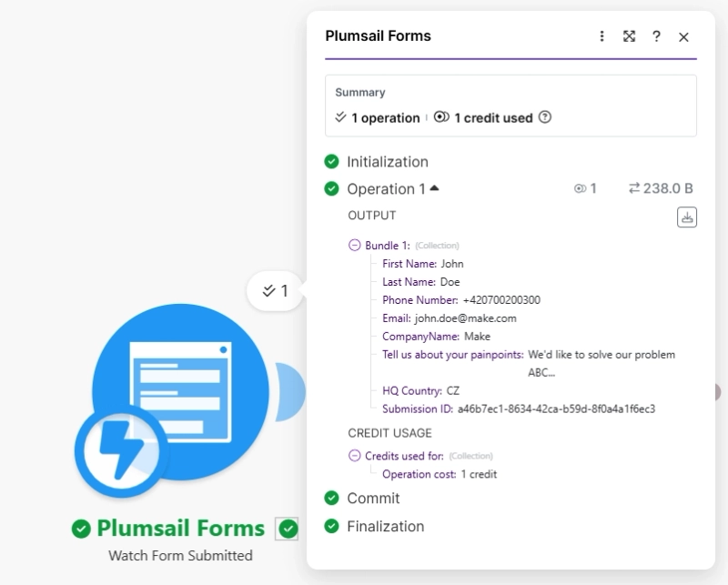The image size is (728, 585).
Task: Click the Email value john.doe@make.com
Action: (465, 318)
